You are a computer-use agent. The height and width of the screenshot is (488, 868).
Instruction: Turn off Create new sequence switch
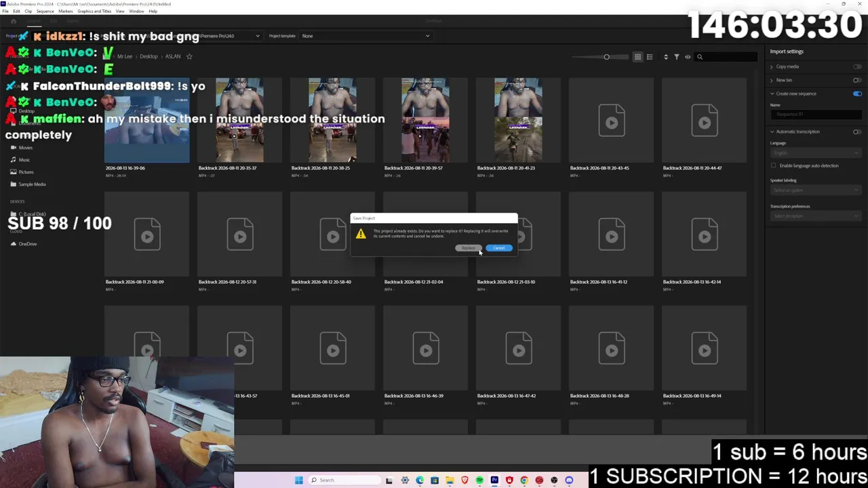857,94
